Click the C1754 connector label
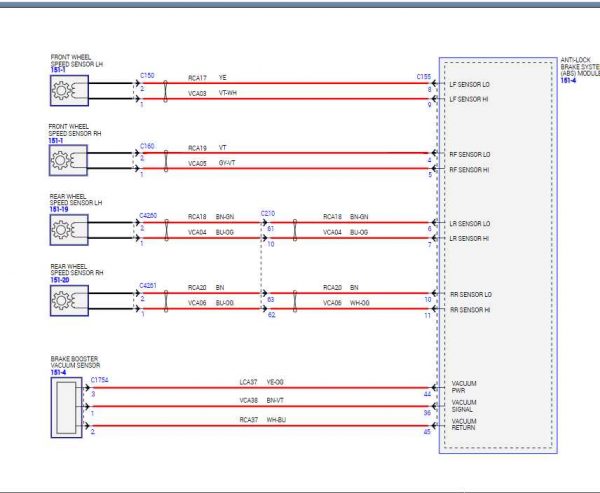 (99, 380)
